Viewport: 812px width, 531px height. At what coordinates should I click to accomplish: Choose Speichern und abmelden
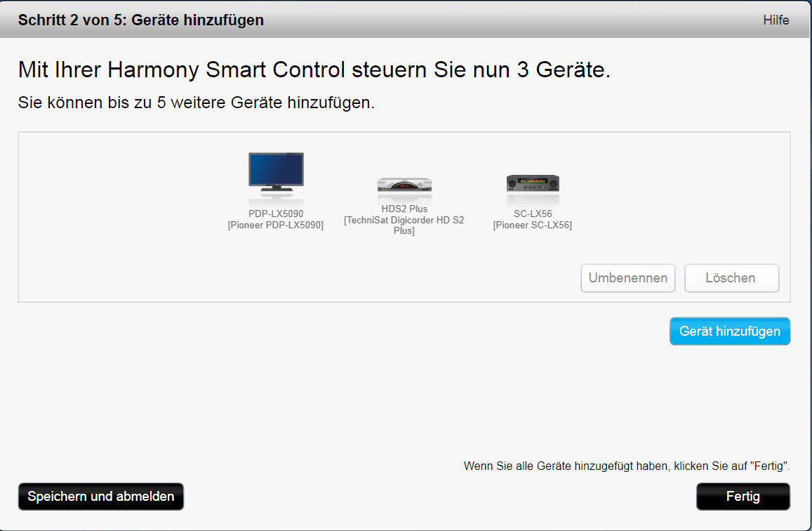(x=101, y=497)
